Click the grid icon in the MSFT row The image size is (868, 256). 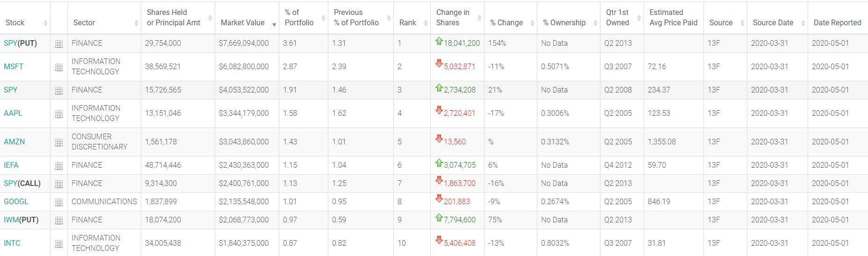[59, 67]
